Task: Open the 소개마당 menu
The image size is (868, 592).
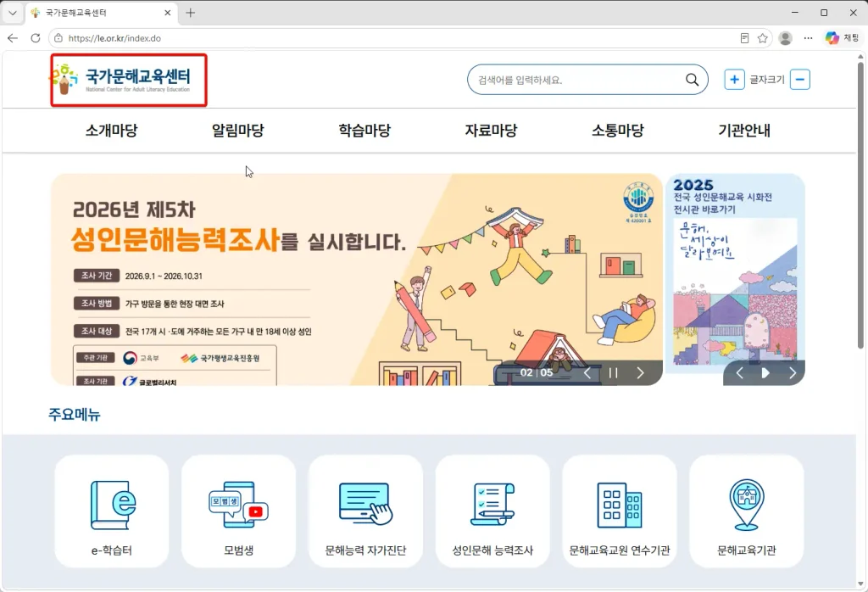Action: click(111, 131)
